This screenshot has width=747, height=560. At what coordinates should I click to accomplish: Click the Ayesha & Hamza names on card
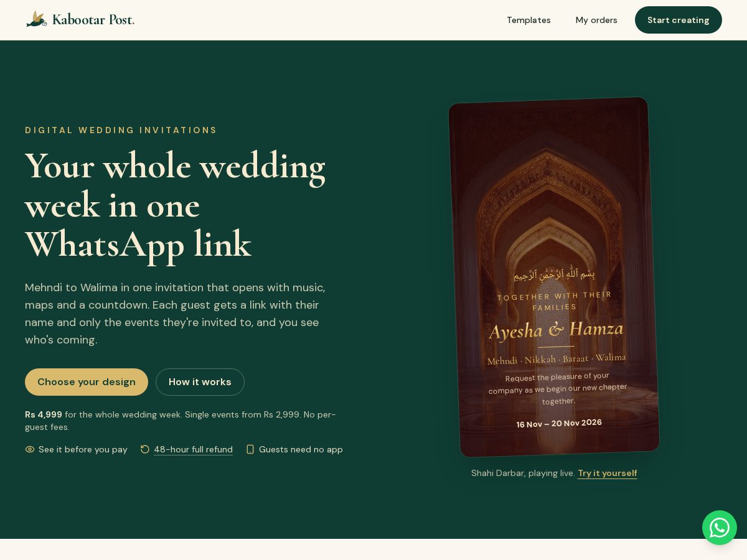tap(556, 329)
